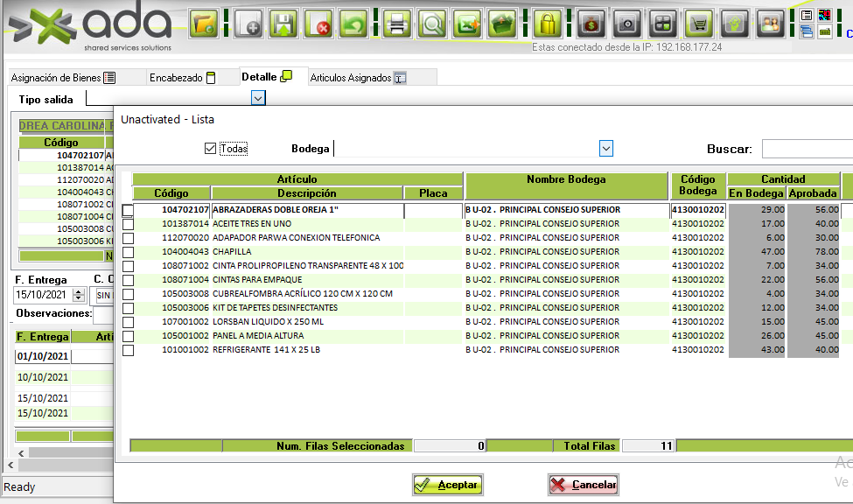853x504 pixels.
Task: Click the camera toolbar icon
Action: pyautogui.click(x=625, y=24)
